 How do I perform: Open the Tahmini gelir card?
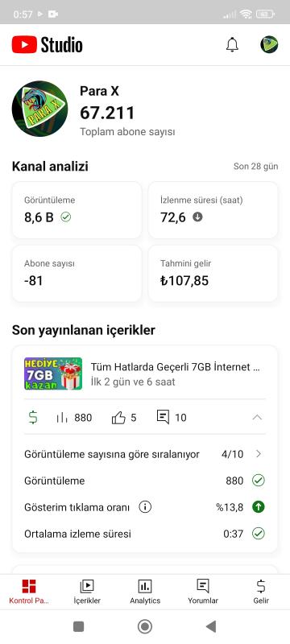pyautogui.click(x=213, y=274)
